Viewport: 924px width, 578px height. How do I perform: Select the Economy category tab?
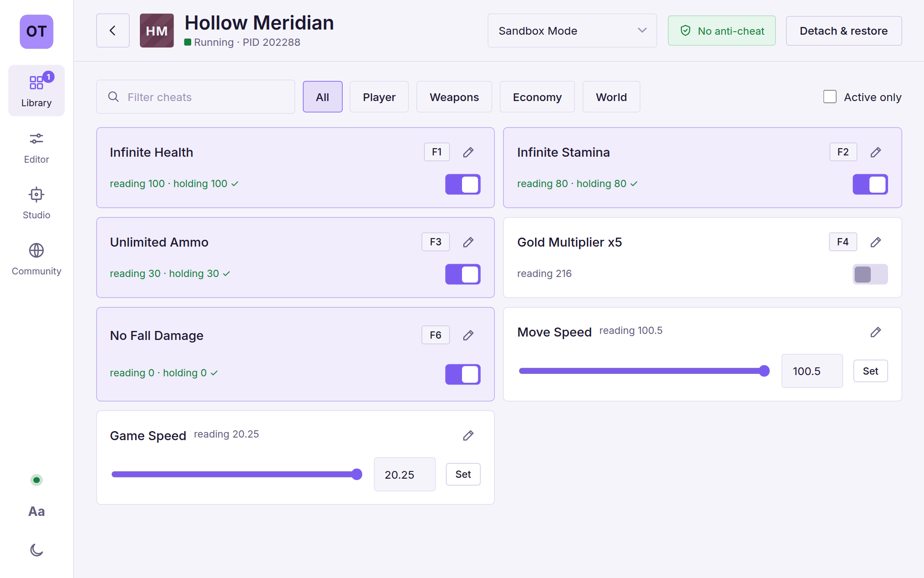click(537, 97)
